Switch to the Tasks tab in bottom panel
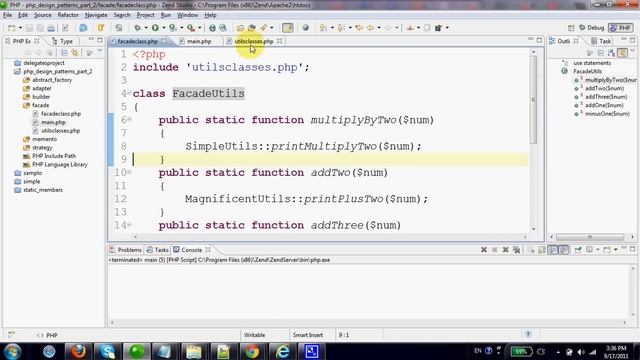 click(x=158, y=249)
